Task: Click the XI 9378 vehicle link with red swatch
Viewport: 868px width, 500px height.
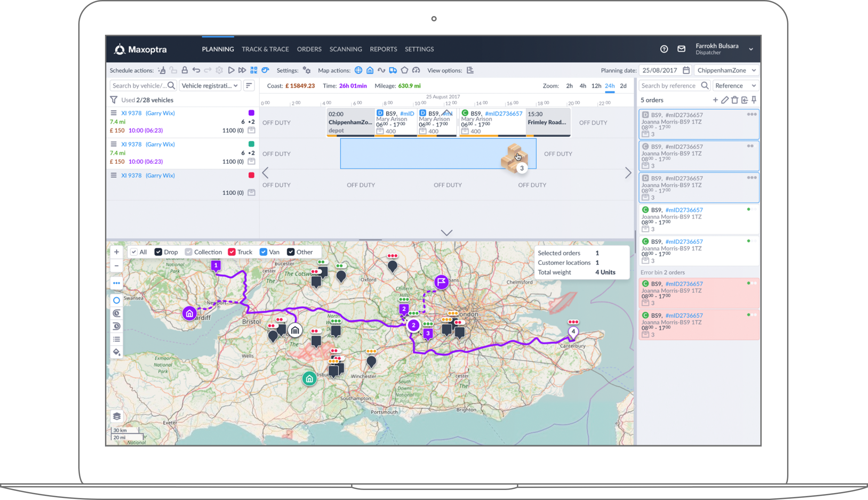Action: click(x=131, y=175)
